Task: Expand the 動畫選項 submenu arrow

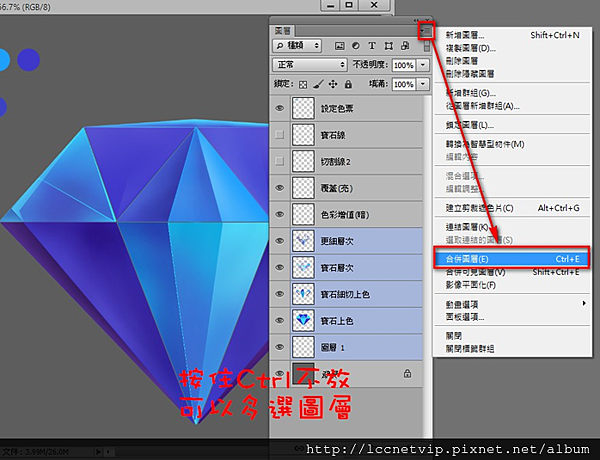Action: tap(584, 303)
